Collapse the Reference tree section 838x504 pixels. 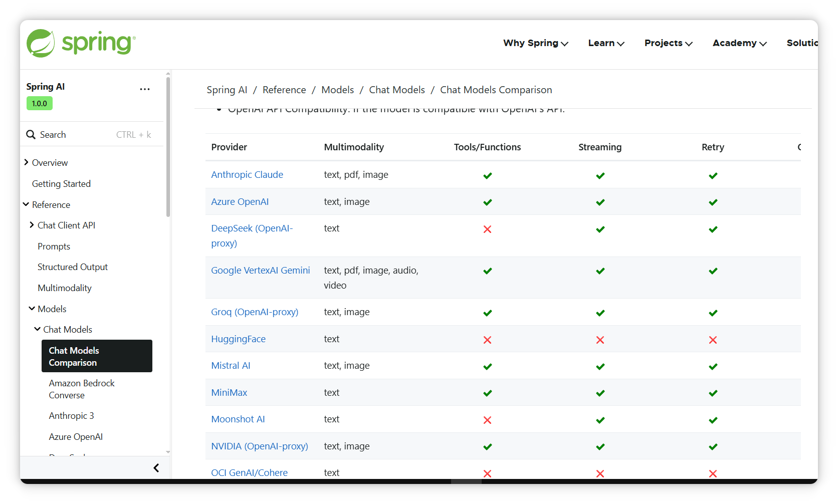tap(26, 204)
